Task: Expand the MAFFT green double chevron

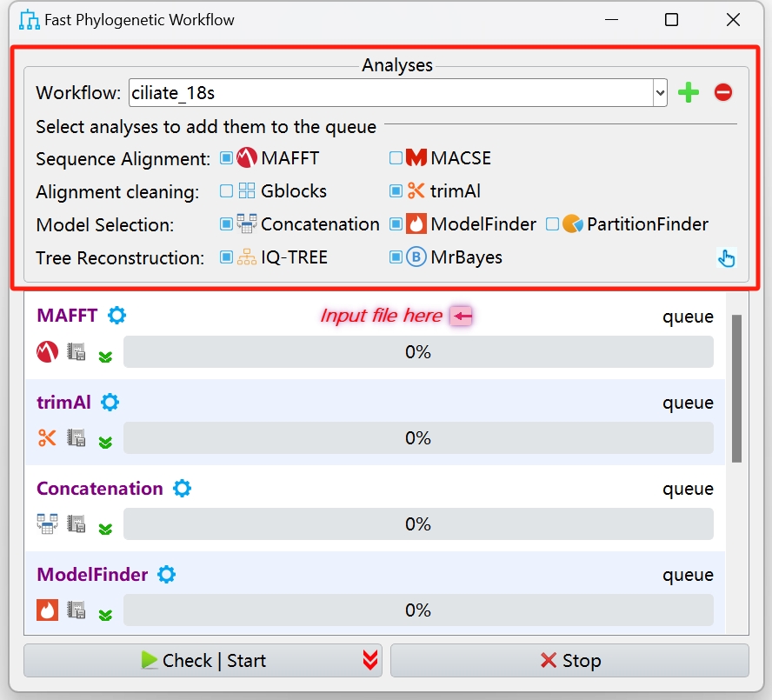Action: click(105, 356)
